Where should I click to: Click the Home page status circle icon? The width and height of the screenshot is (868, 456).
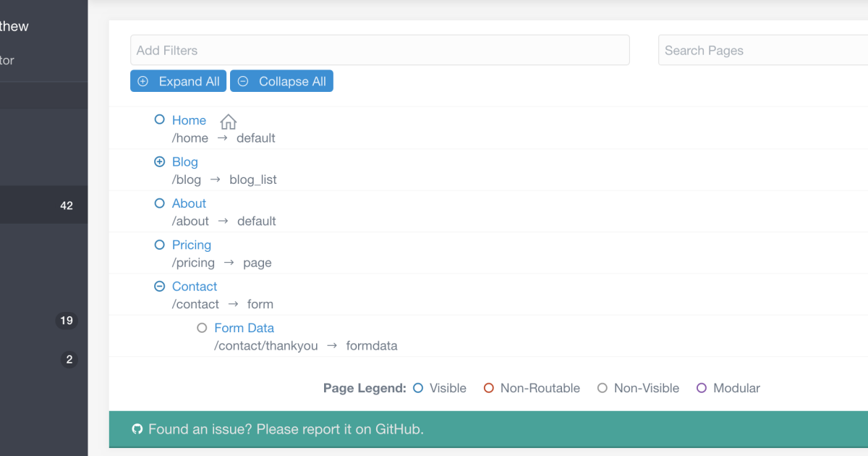coord(160,120)
